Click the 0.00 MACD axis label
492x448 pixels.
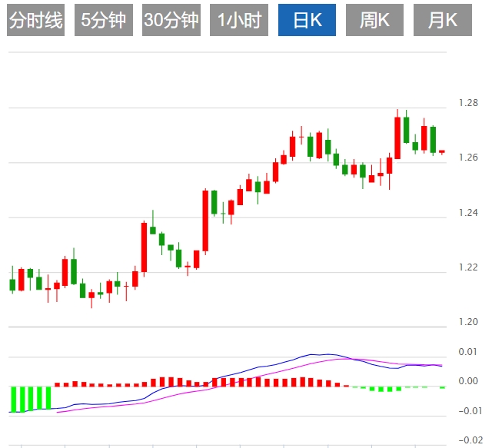pos(468,381)
